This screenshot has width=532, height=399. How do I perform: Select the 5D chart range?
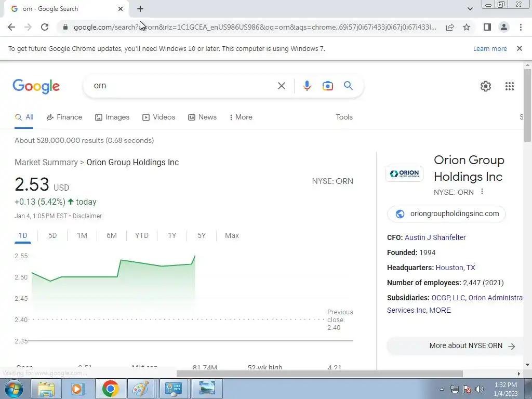click(x=52, y=235)
